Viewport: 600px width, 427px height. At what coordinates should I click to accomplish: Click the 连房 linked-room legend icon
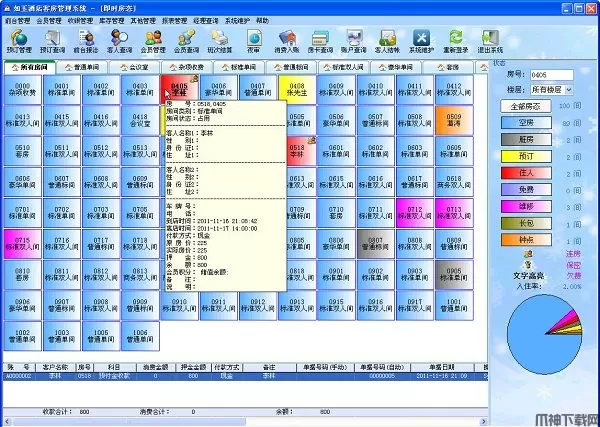click(528, 253)
